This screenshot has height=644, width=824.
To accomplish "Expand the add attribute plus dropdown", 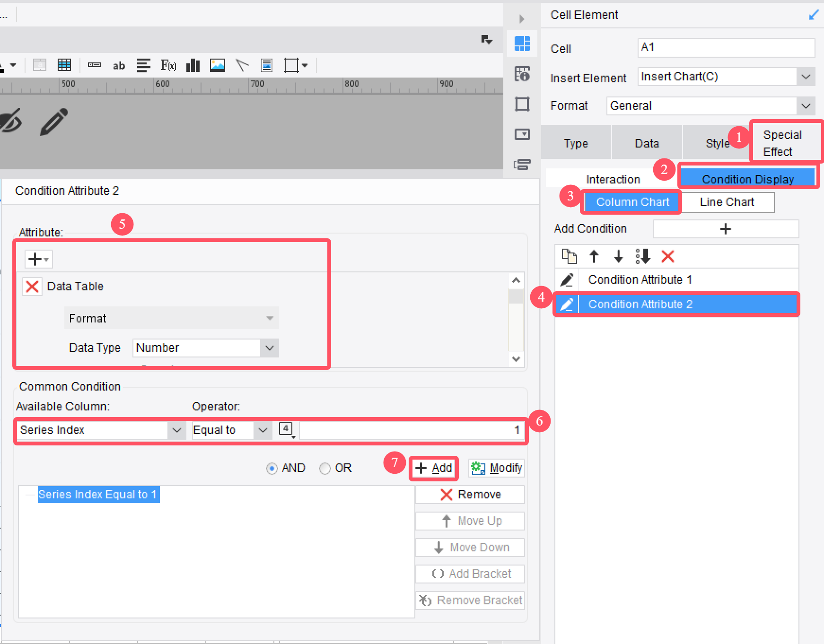I will pos(38,259).
